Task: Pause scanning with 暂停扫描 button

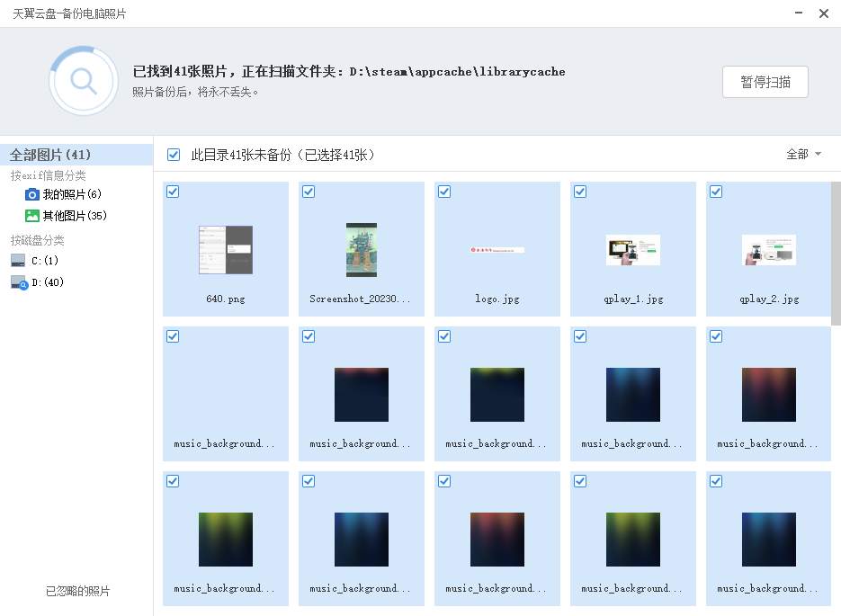Action: tap(765, 82)
